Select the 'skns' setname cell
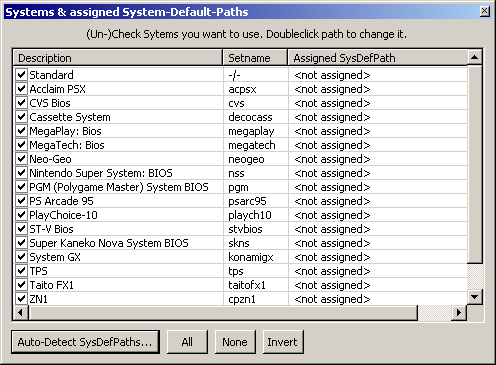This screenshot has width=496, height=365. tap(239, 243)
